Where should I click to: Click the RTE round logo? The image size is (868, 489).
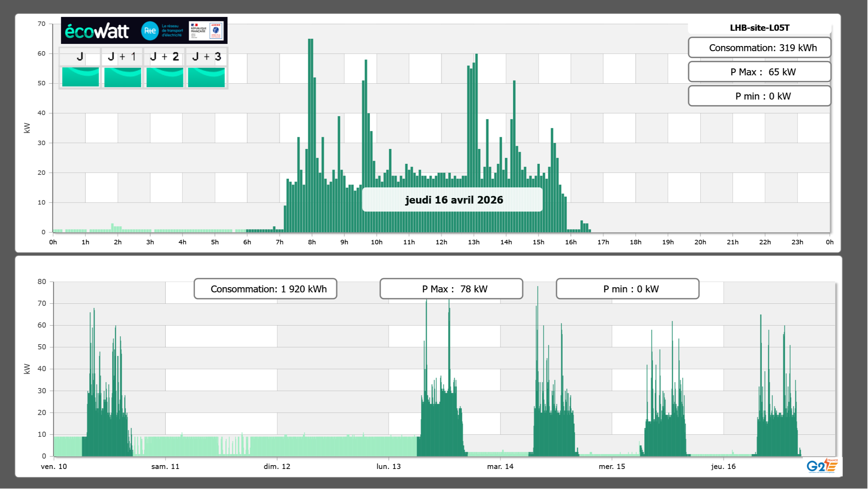(x=150, y=31)
